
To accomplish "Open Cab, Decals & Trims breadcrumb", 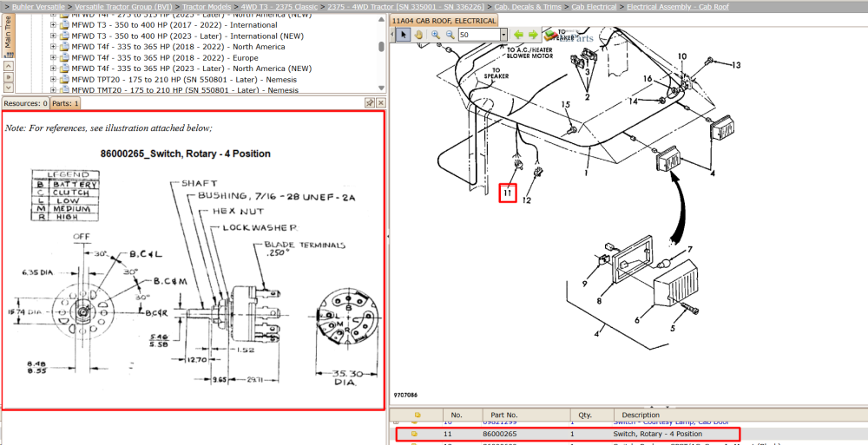I will tap(528, 7).
